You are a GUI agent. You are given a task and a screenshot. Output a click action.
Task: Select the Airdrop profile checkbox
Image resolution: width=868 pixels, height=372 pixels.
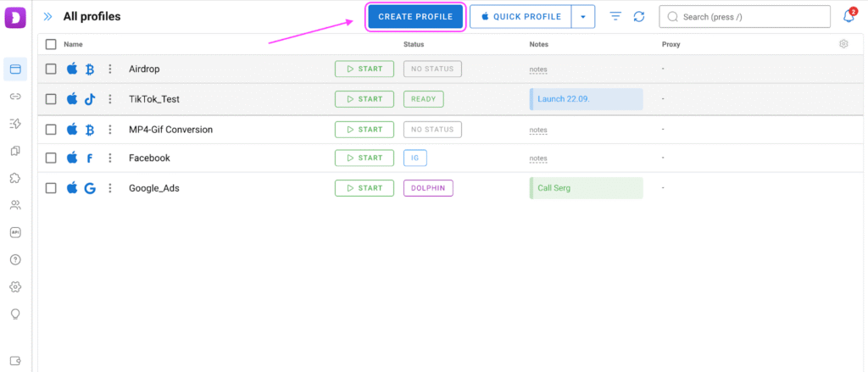(51, 69)
